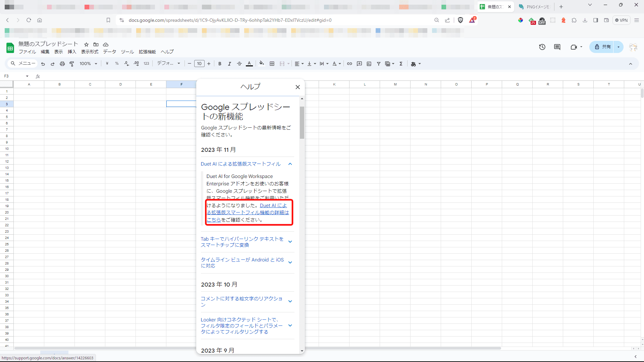Toggle italic formatting
Screen dimensions: 644x362
229,64
